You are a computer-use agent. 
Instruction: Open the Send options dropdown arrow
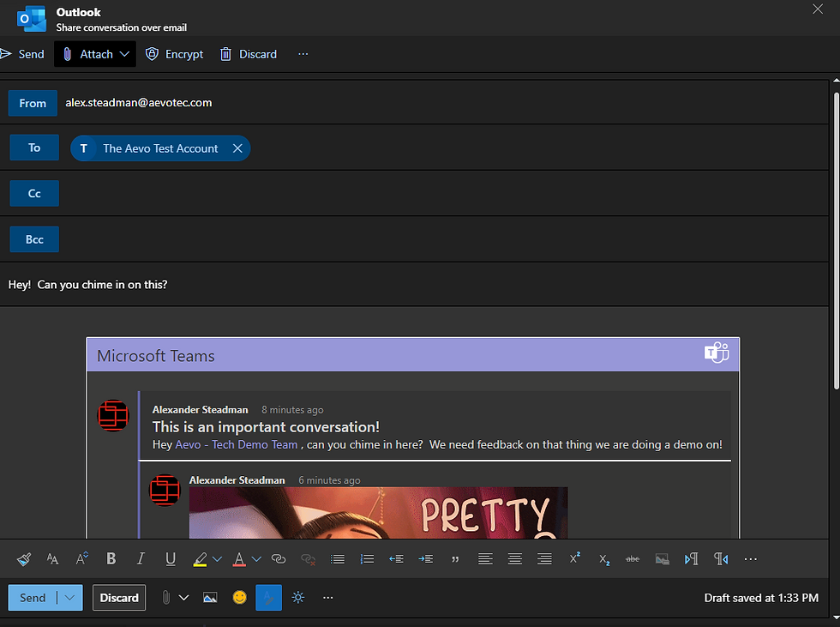(69, 598)
